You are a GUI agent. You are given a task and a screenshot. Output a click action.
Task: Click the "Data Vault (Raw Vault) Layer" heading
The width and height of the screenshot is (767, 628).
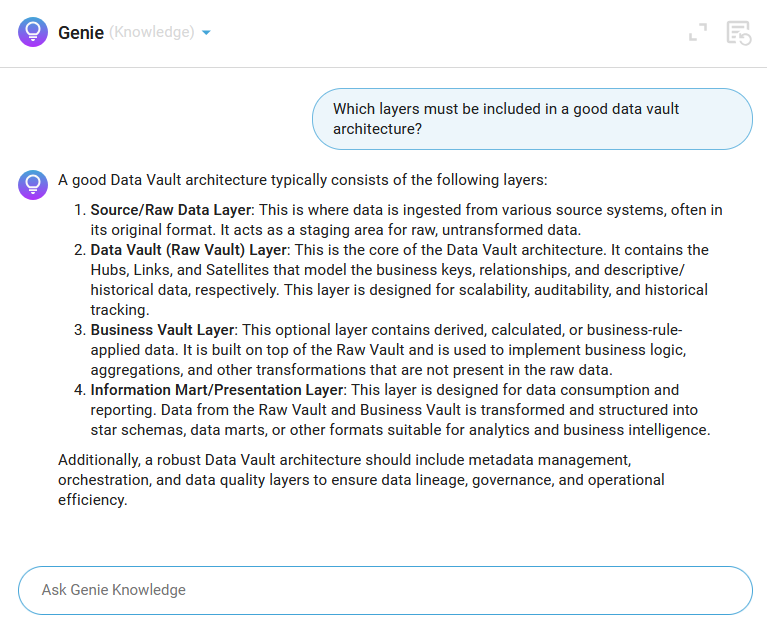click(x=188, y=250)
